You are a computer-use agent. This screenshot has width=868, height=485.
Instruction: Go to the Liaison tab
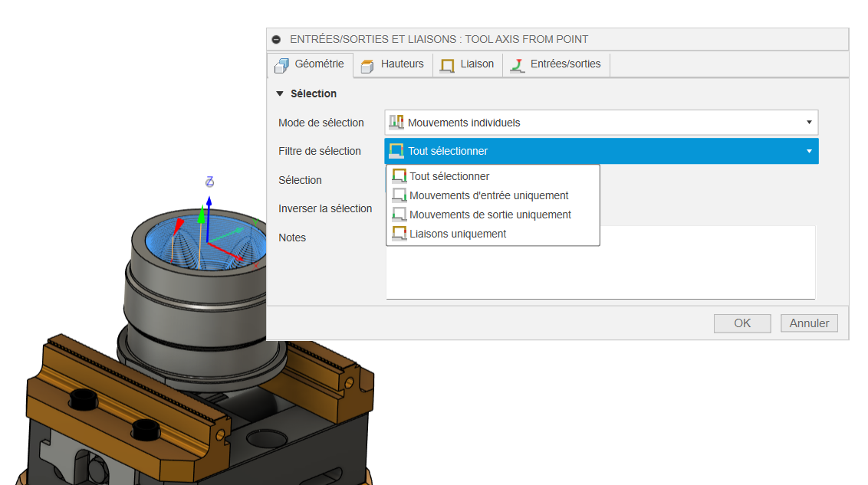pos(468,64)
